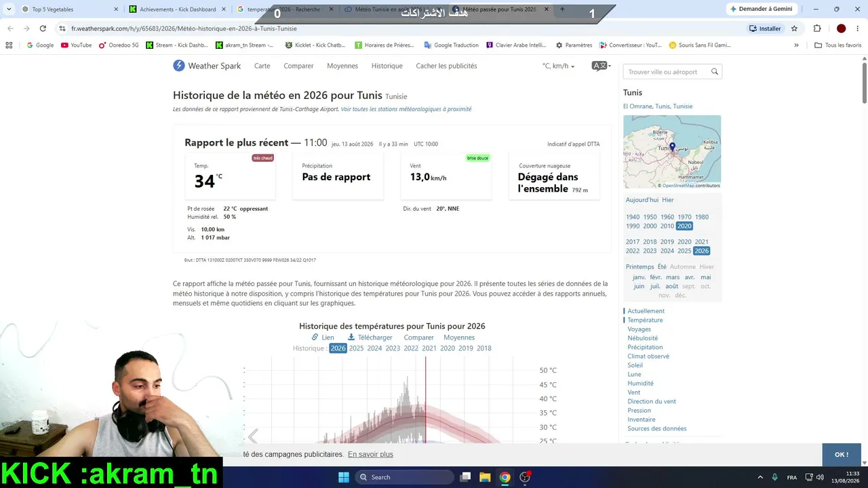Open the language translation selector icon
The image size is (868, 488).
[601, 66]
